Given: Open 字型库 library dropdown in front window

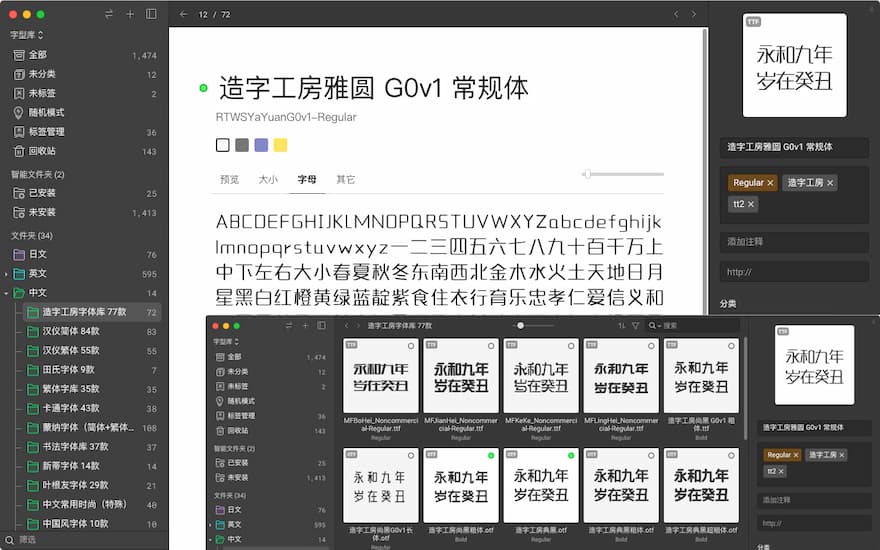Looking at the screenshot, I should [x=226, y=341].
